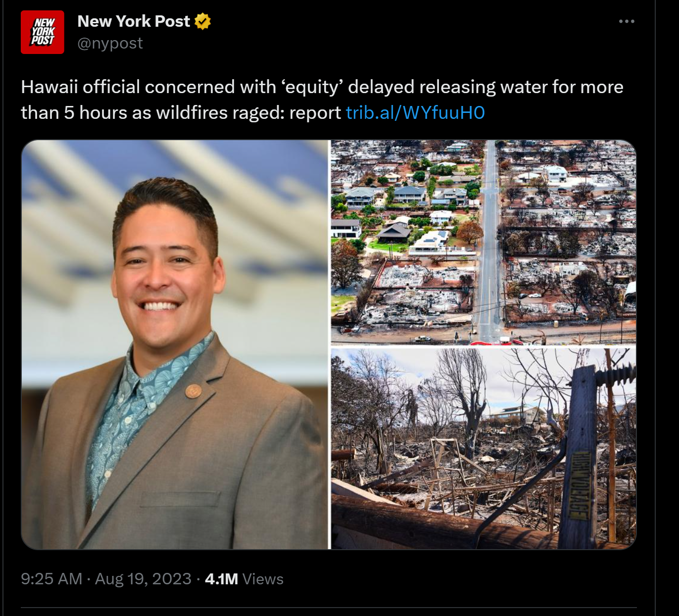Click the lapel pin in the portrait photo

point(193,391)
